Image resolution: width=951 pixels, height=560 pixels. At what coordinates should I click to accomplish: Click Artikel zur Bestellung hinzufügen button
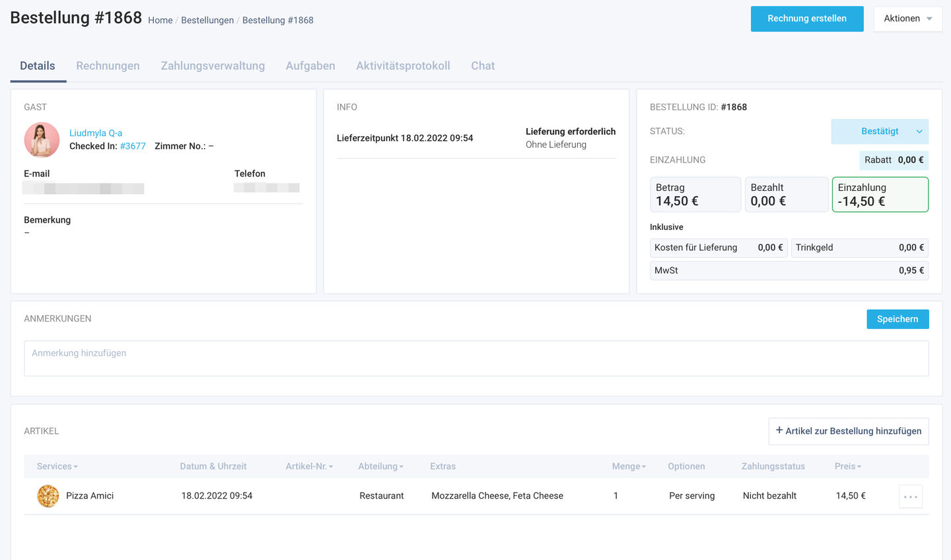click(x=849, y=431)
